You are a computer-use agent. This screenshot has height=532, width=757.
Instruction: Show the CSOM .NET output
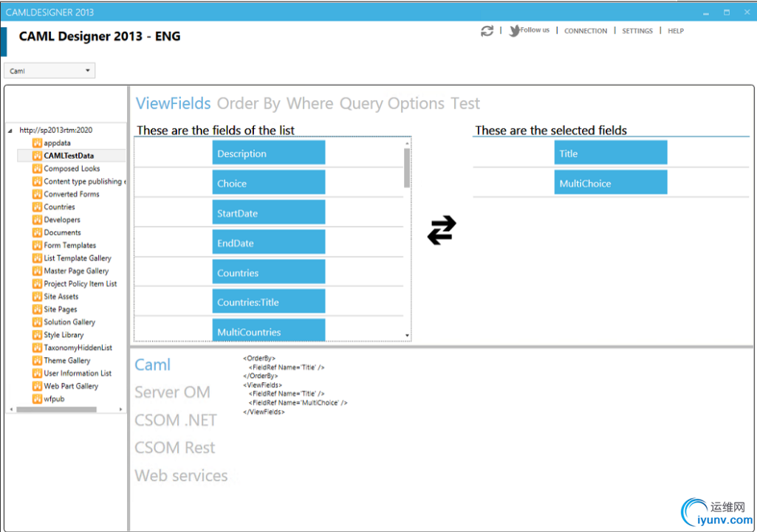click(176, 420)
